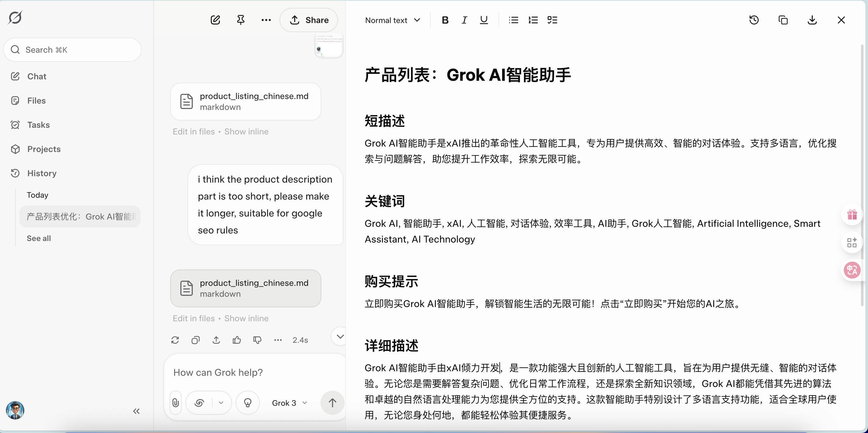Click the 详细描述 heading
This screenshot has width=868, height=433.
coord(392,346)
